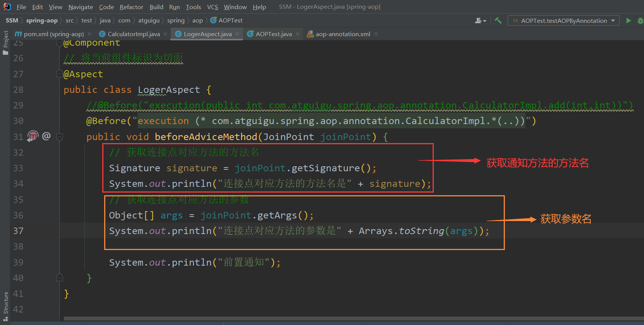Open the Structure tool window
This screenshot has width=644, height=325.
point(5,306)
